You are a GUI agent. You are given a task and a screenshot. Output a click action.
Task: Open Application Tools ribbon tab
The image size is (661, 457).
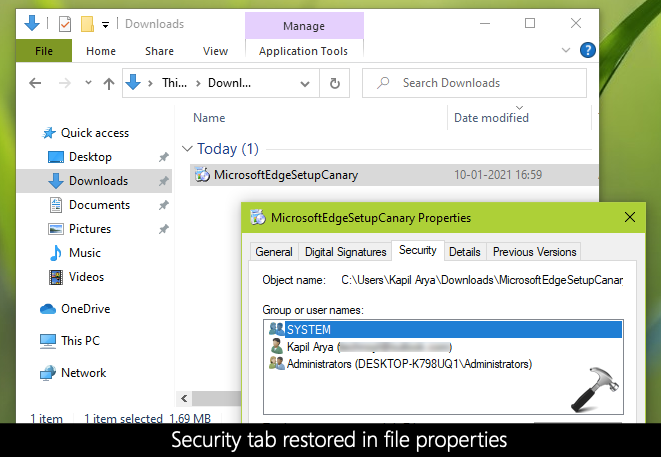[x=304, y=51]
